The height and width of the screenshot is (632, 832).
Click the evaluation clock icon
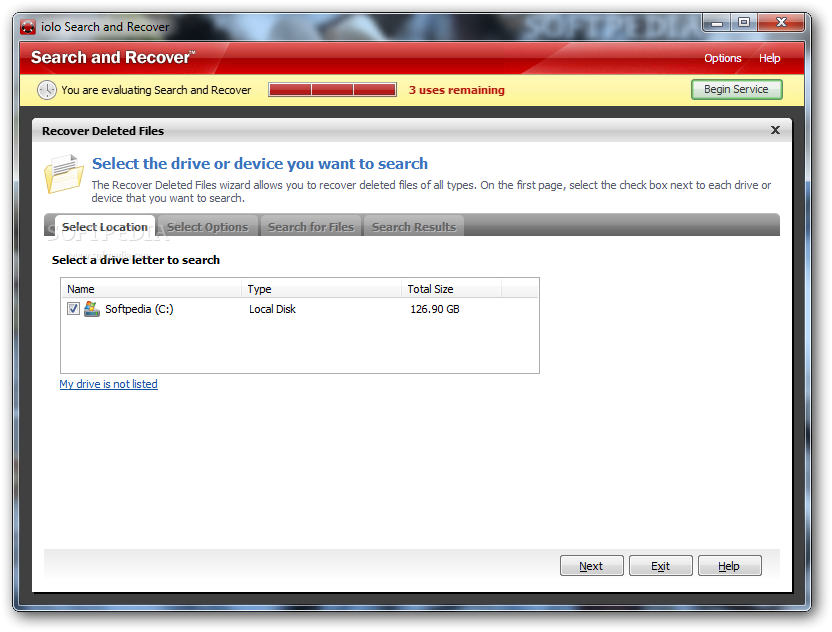coord(47,90)
